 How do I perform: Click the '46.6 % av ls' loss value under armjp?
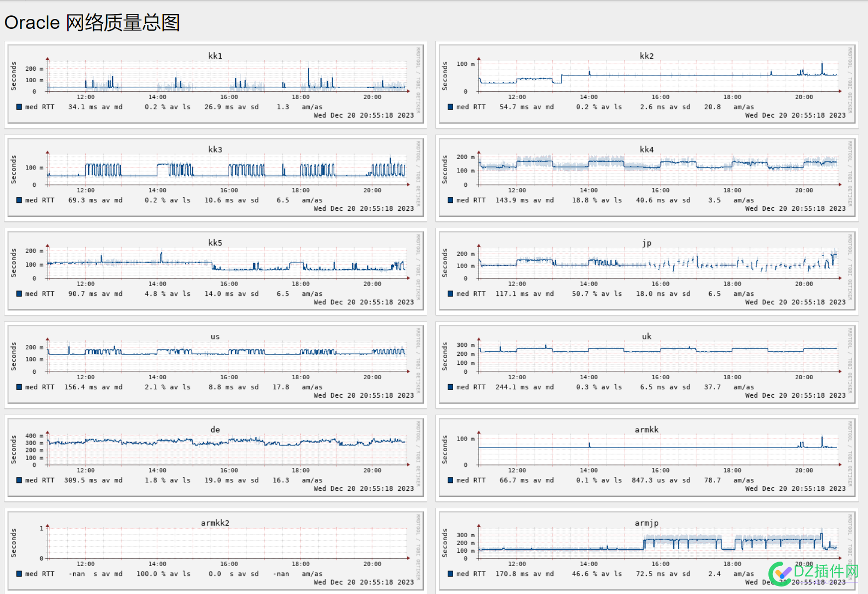pos(597,574)
